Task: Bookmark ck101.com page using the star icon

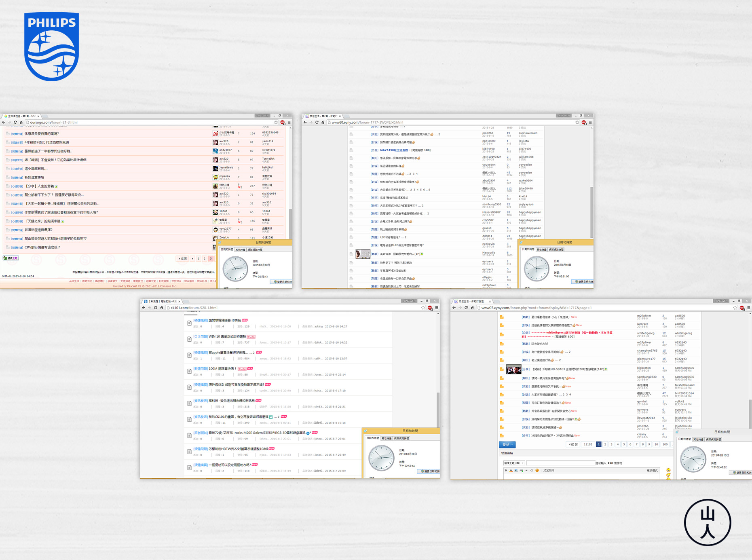Action: coord(423,308)
